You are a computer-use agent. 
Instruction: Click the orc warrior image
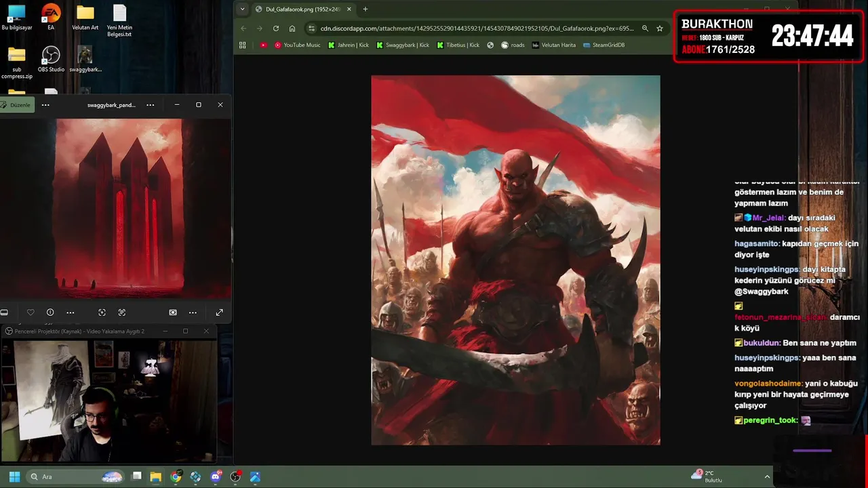[x=515, y=260]
